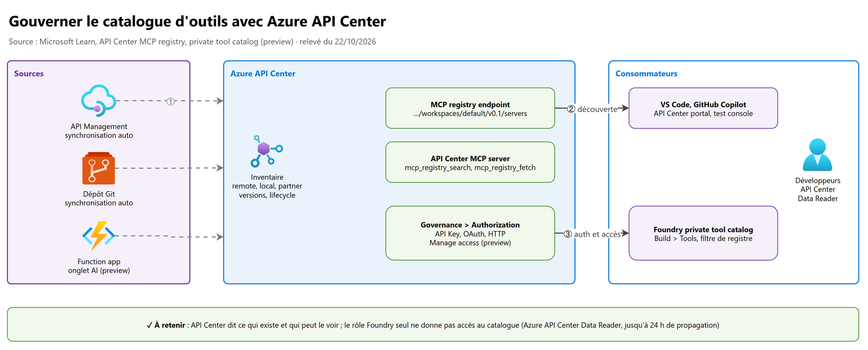Click the "remote, local, partner" text

click(267, 186)
